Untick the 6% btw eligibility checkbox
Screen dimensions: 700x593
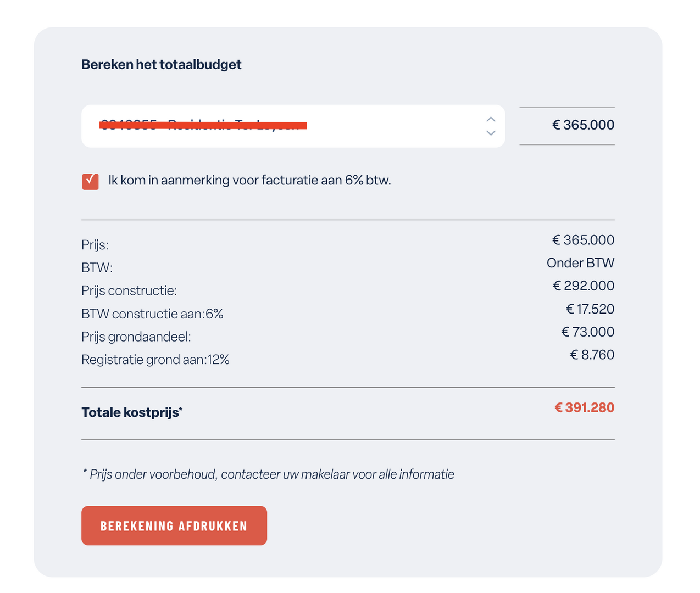91,181
